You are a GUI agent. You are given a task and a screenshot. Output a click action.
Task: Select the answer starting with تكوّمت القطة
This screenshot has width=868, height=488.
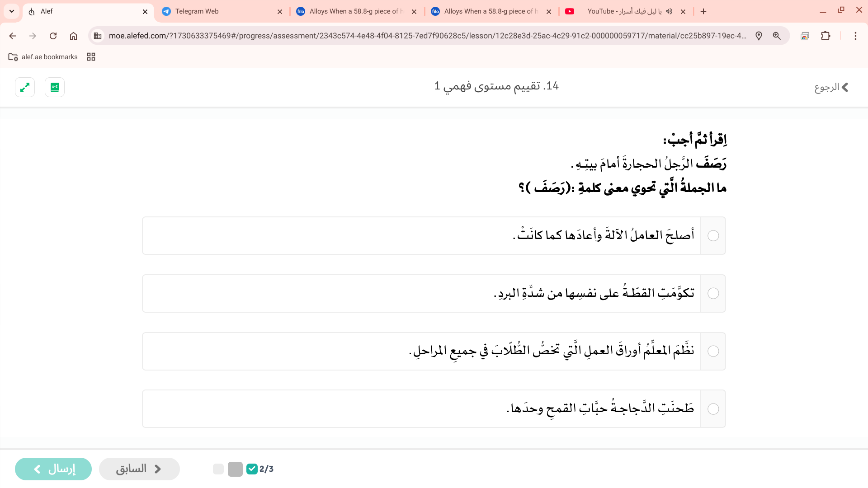point(713,294)
